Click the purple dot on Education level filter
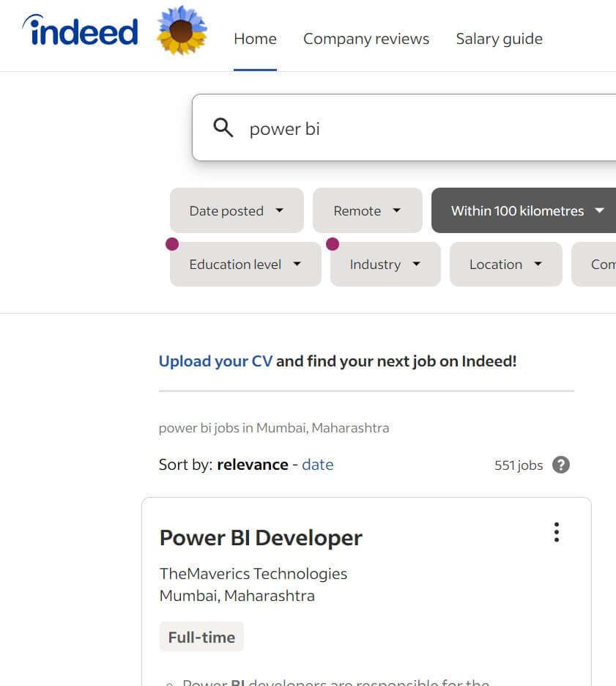The image size is (616, 686). coord(171,244)
